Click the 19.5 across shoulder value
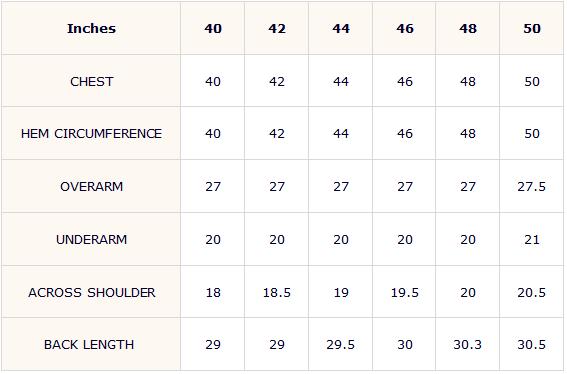Viewport: 567px width, 374px height. click(x=405, y=292)
